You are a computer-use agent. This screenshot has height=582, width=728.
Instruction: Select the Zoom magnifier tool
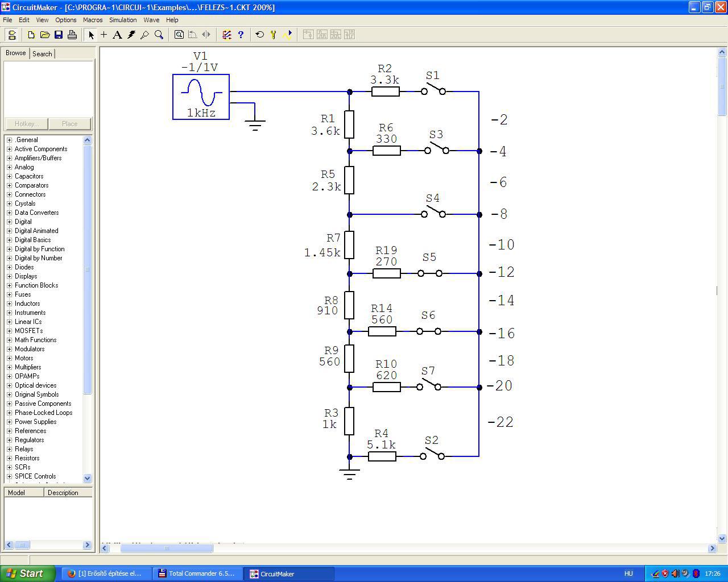point(159,35)
